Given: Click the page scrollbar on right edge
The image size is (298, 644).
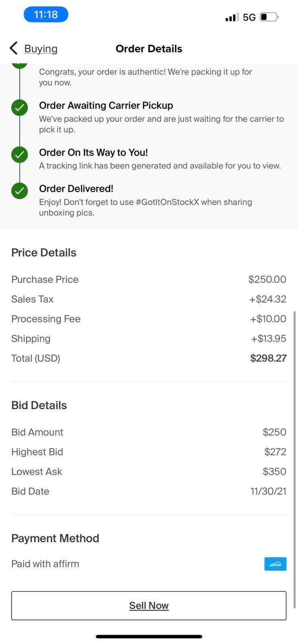Looking at the screenshot, I should pos(295,459).
